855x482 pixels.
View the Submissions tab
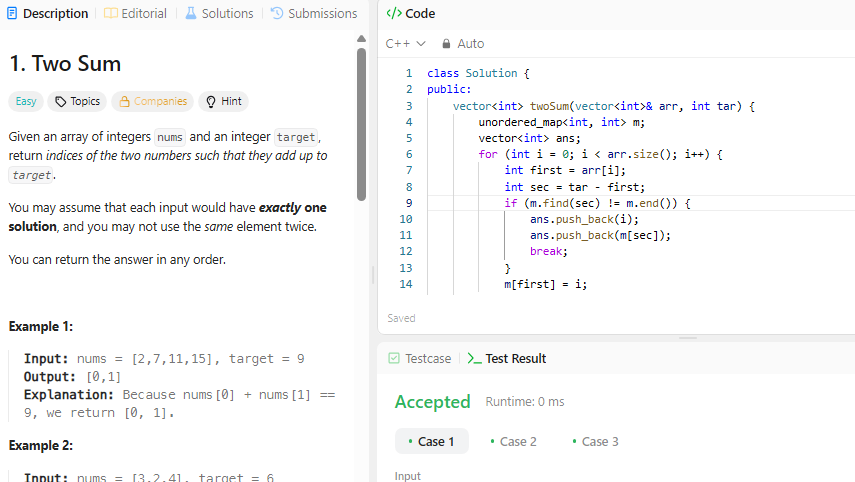[x=314, y=13]
